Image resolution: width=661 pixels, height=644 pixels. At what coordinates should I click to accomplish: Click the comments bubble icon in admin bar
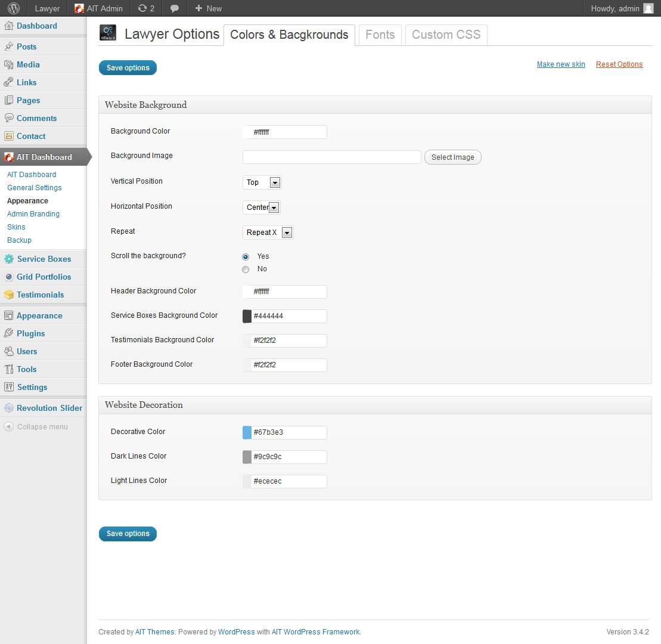[x=175, y=8]
